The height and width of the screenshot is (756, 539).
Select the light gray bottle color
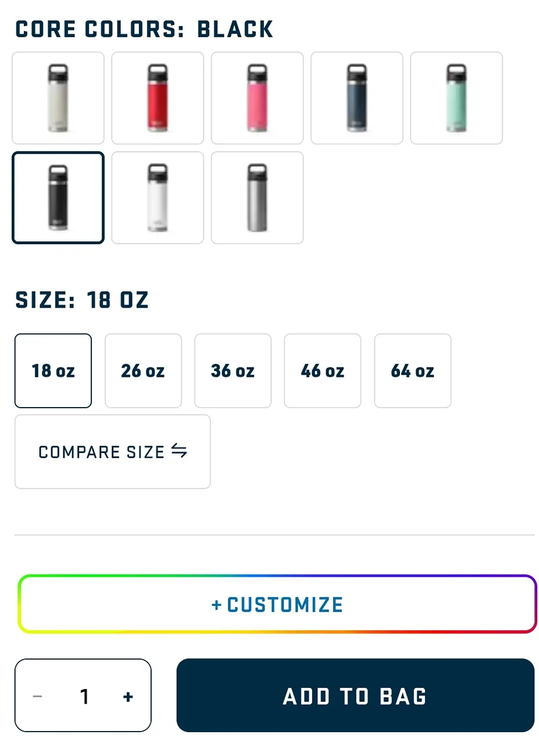coord(58,98)
